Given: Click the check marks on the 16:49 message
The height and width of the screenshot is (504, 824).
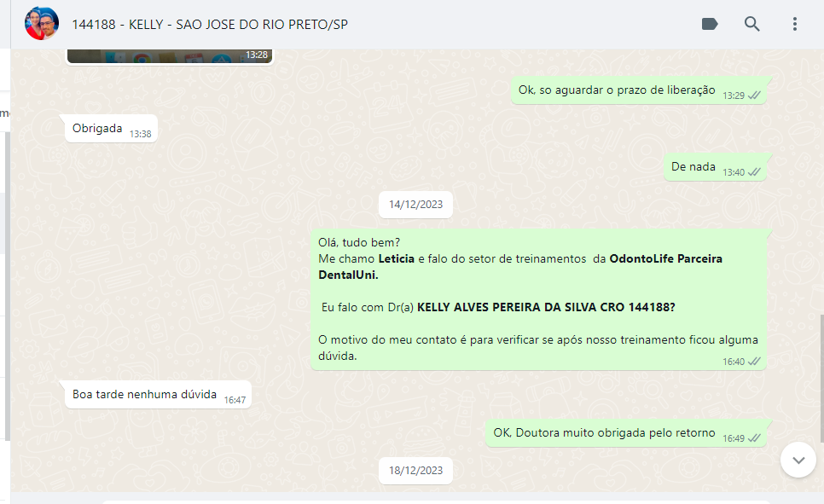Looking at the screenshot, I should 754,438.
